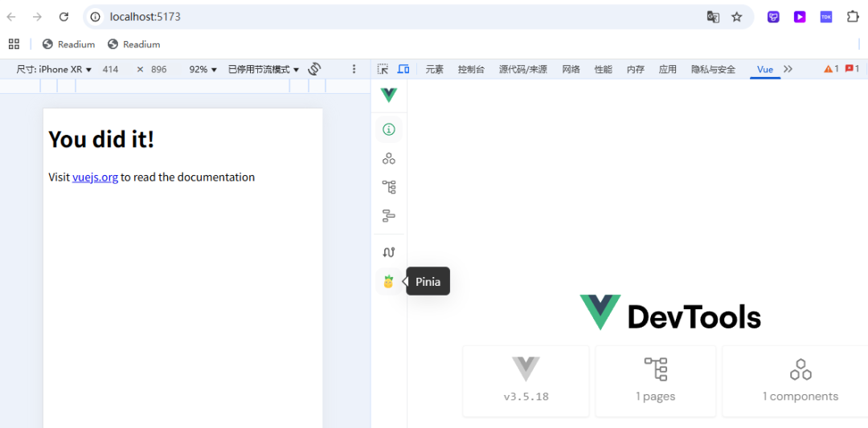Viewport: 868px width, 428px height.
Task: Activate the inspect element picker icon
Action: [383, 69]
